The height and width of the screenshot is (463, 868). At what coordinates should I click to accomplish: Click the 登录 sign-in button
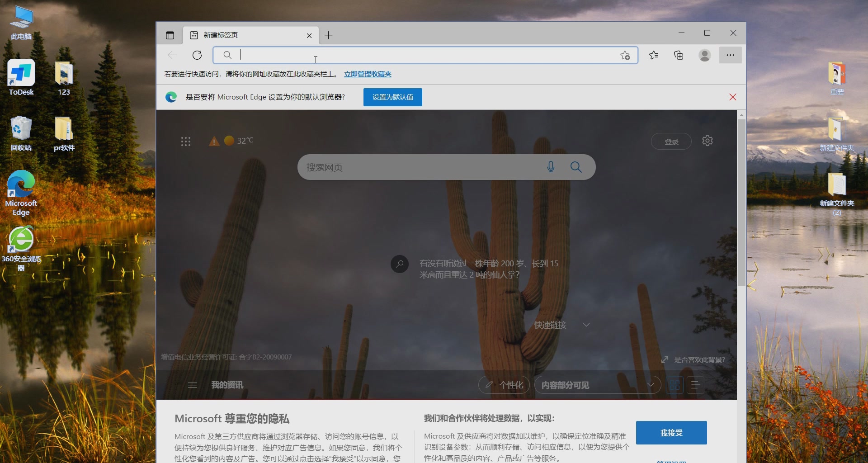pos(671,142)
